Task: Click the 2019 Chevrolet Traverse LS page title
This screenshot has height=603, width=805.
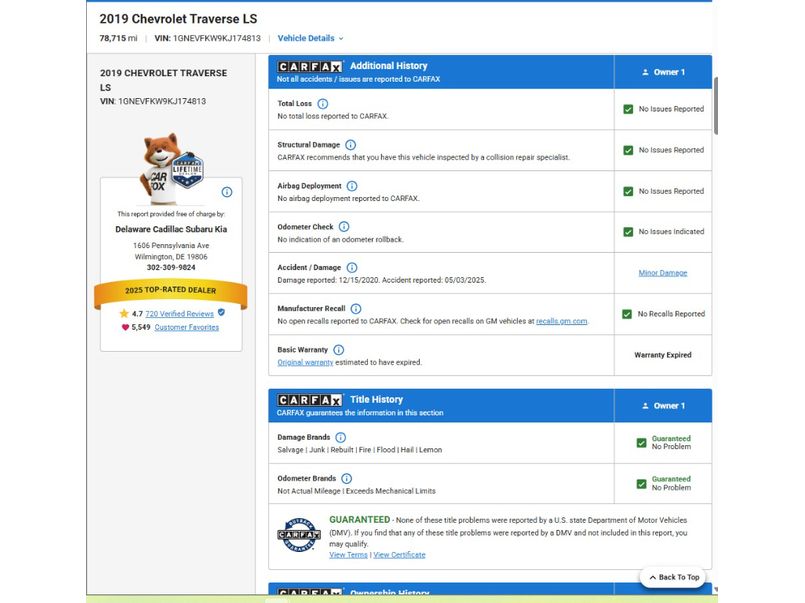Action: click(x=178, y=19)
